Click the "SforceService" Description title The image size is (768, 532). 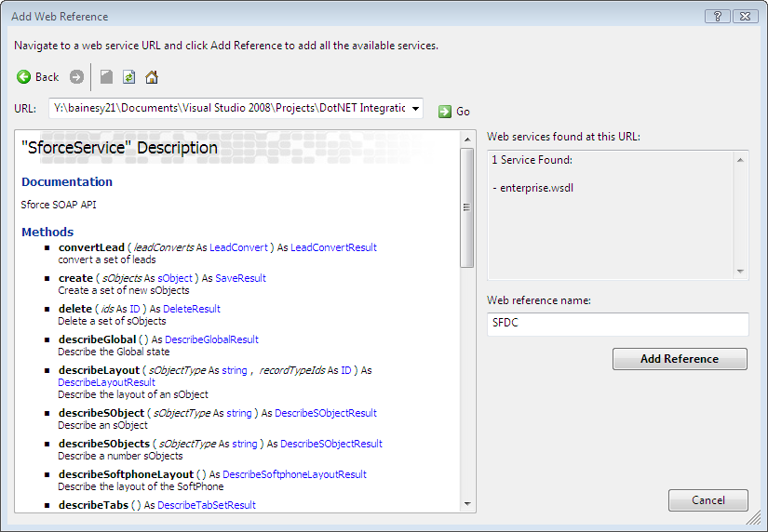click(x=119, y=148)
